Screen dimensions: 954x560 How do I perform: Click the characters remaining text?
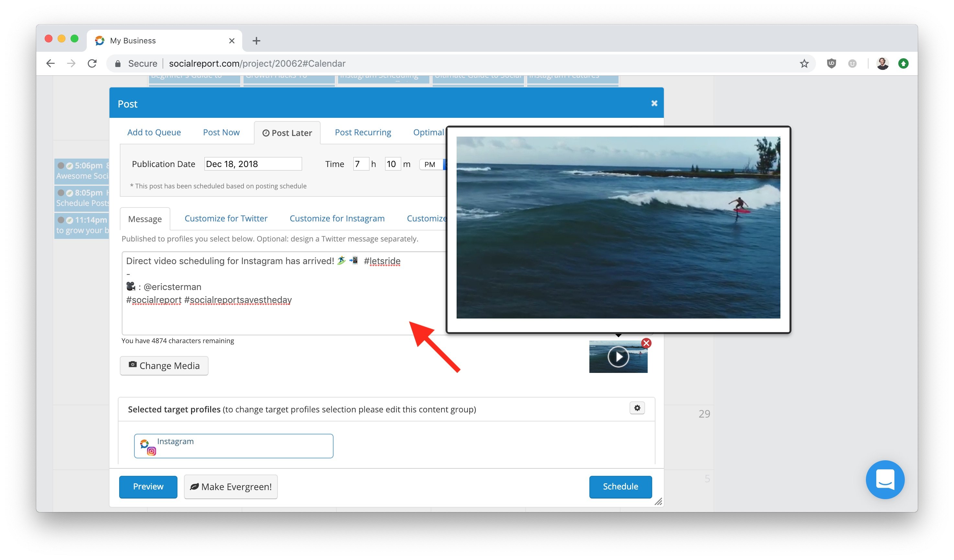point(177,341)
